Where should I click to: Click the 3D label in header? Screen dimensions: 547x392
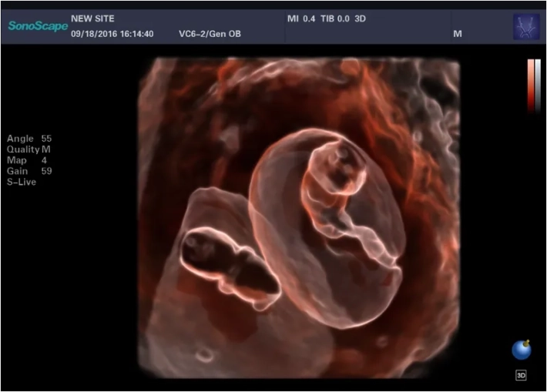tap(360, 18)
